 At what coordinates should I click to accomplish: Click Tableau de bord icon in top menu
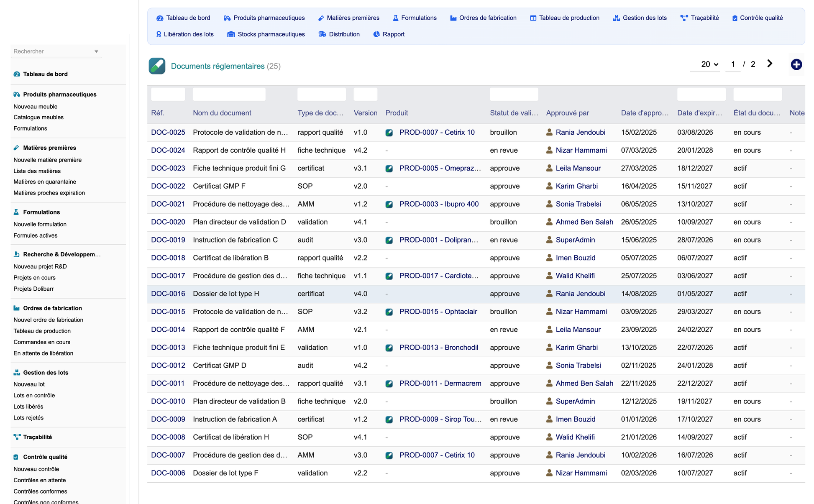pos(160,18)
